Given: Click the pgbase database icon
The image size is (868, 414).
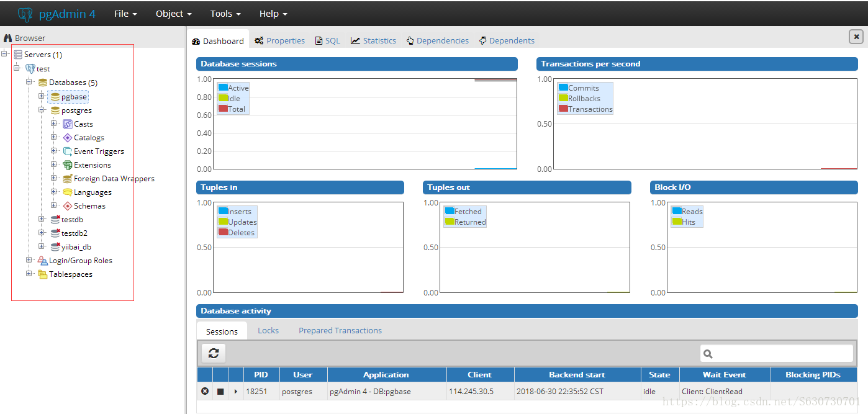Looking at the screenshot, I should [55, 97].
